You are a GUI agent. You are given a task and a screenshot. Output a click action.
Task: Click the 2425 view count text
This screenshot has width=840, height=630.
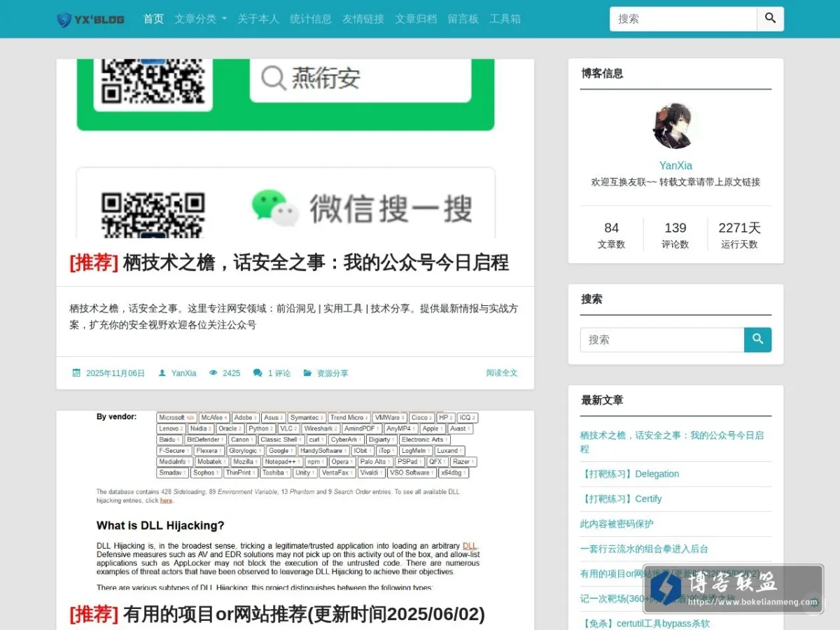(x=231, y=373)
